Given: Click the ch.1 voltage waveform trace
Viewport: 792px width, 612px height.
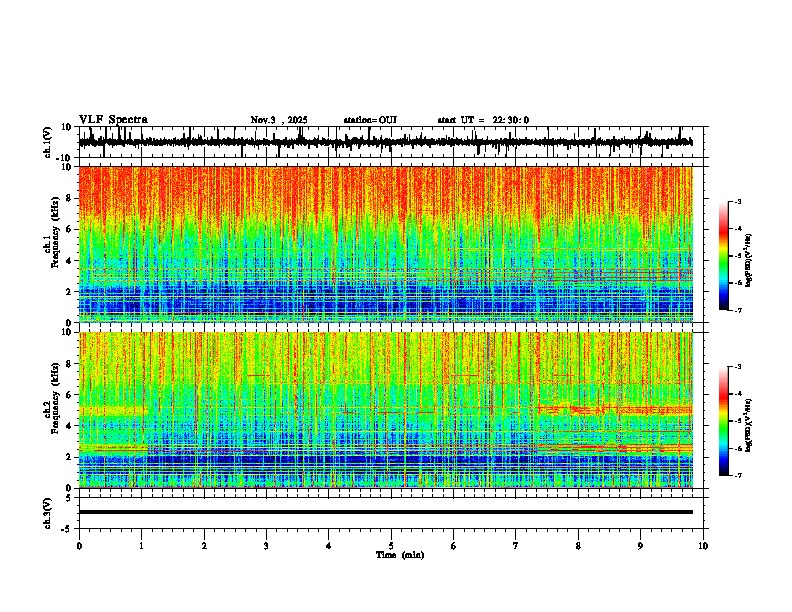Looking at the screenshot, I should pyautogui.click(x=385, y=142).
